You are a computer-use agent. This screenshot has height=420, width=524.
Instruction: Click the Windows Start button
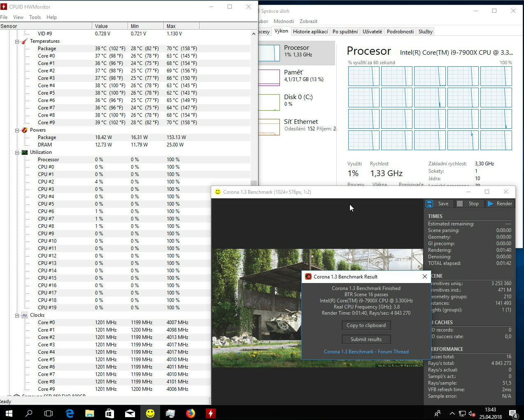[9, 413]
